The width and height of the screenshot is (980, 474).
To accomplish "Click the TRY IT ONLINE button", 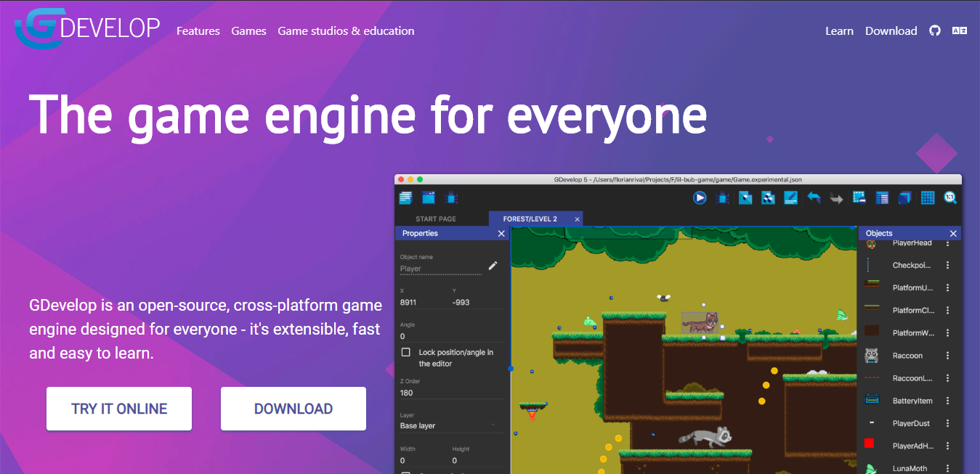I will click(119, 409).
